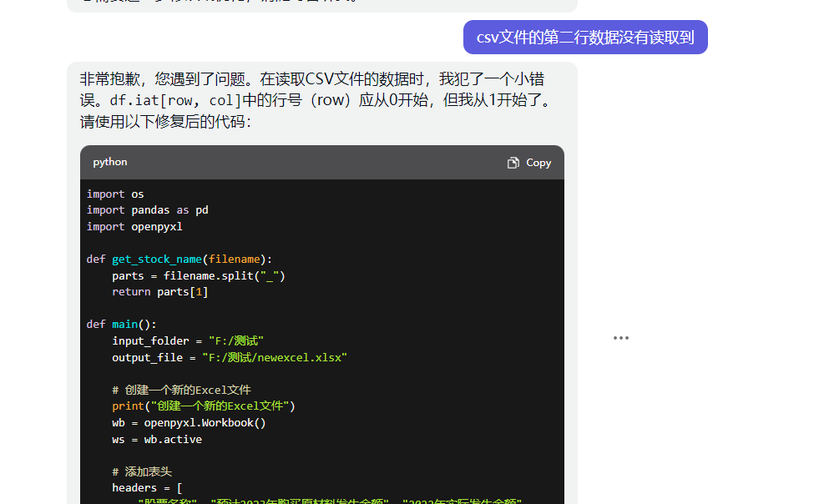Click the Copy code icon
Viewport: 814px width, 504px height.
[x=513, y=163]
